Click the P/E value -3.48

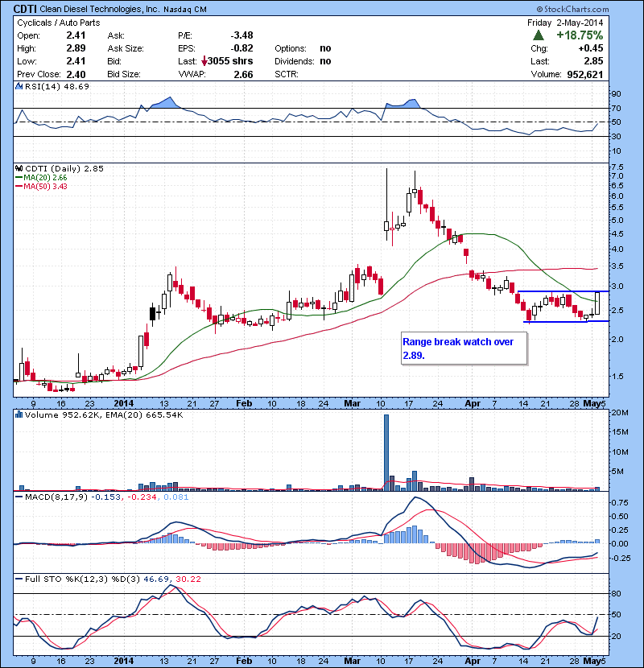pos(242,35)
